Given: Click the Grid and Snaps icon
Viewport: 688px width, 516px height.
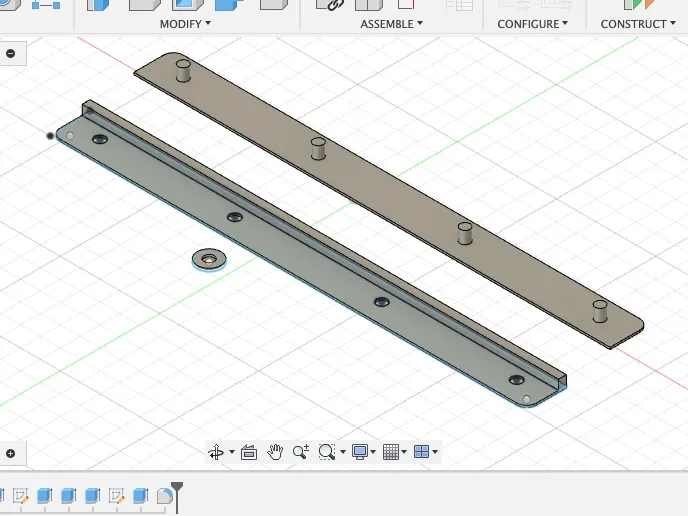Looking at the screenshot, I should click(x=391, y=452).
